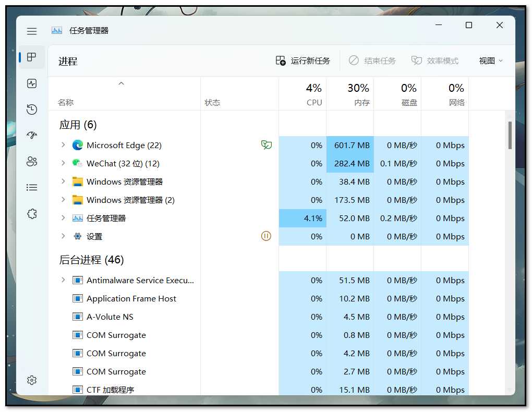Open Task Manager settings gear
This screenshot has height=412, width=532.
(32, 380)
